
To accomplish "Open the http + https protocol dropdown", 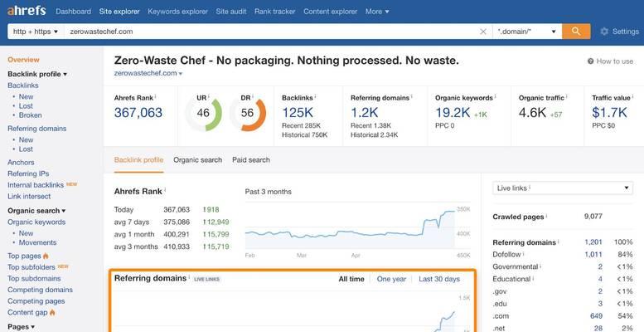I will (36, 32).
